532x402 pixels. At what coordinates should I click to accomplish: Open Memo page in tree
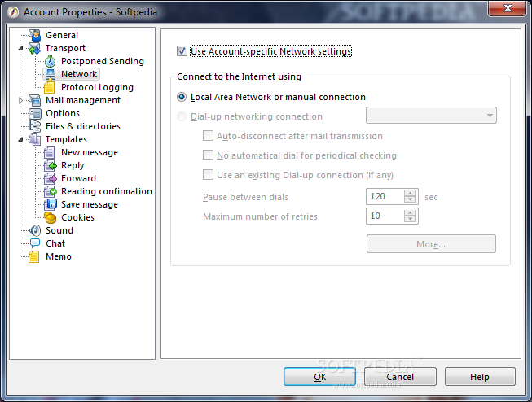click(59, 256)
